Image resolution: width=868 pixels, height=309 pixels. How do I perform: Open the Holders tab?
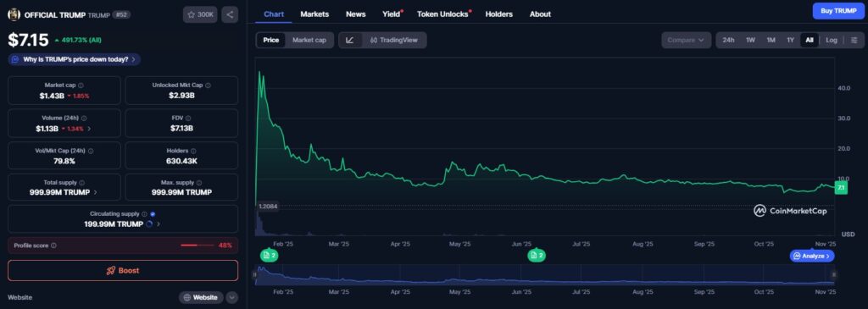[x=498, y=14]
